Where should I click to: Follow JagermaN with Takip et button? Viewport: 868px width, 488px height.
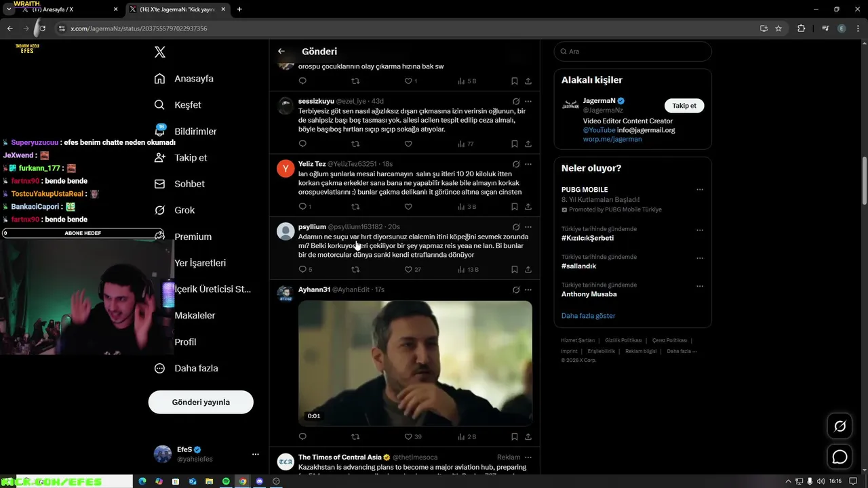684,106
